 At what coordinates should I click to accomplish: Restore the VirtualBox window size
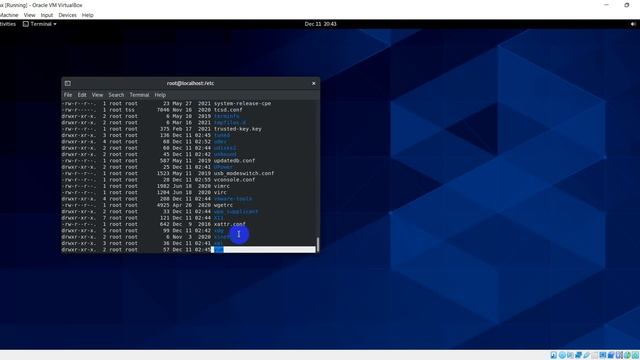pyautogui.click(x=627, y=5)
